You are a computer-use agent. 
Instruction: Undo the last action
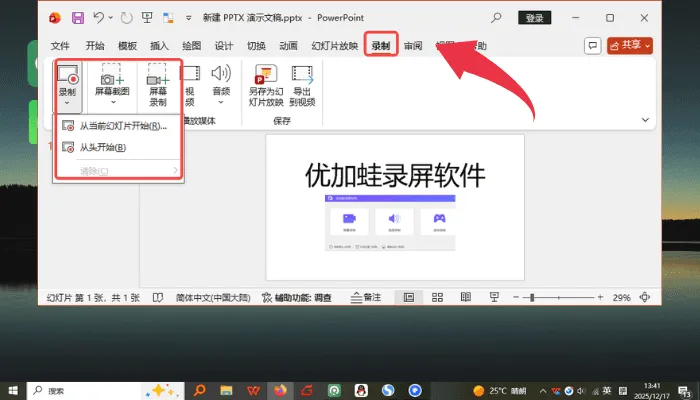[x=98, y=18]
